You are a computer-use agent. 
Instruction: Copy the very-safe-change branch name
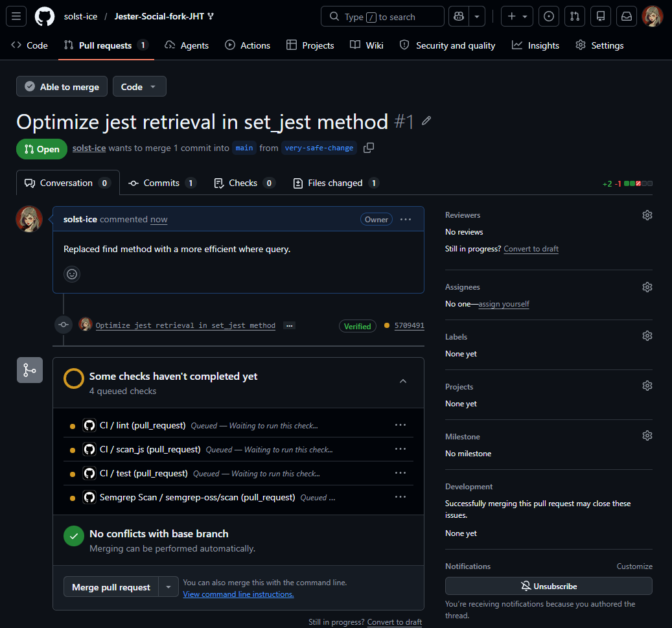(x=369, y=148)
